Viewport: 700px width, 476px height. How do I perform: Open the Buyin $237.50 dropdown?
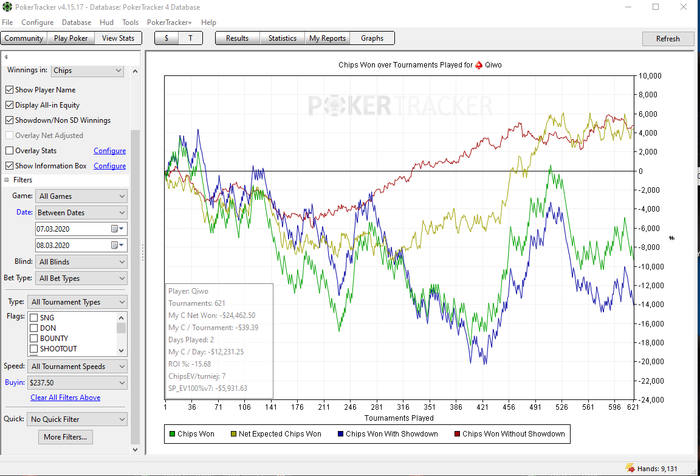click(77, 383)
